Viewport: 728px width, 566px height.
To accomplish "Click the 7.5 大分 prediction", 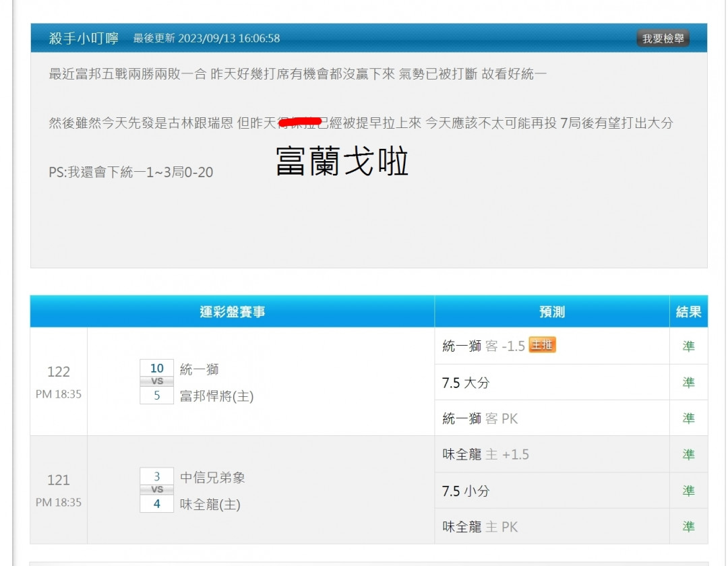I will click(466, 383).
